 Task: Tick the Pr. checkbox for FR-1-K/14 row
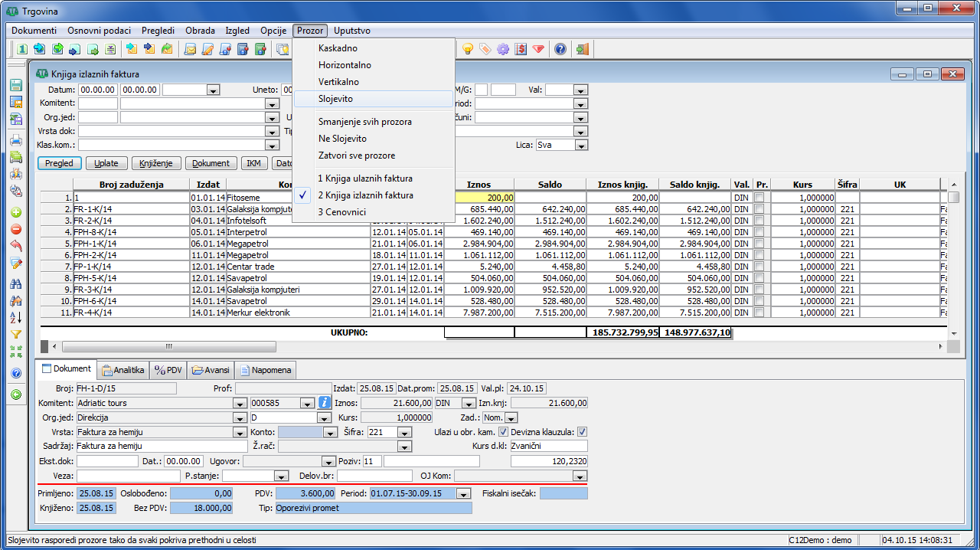[x=759, y=209]
